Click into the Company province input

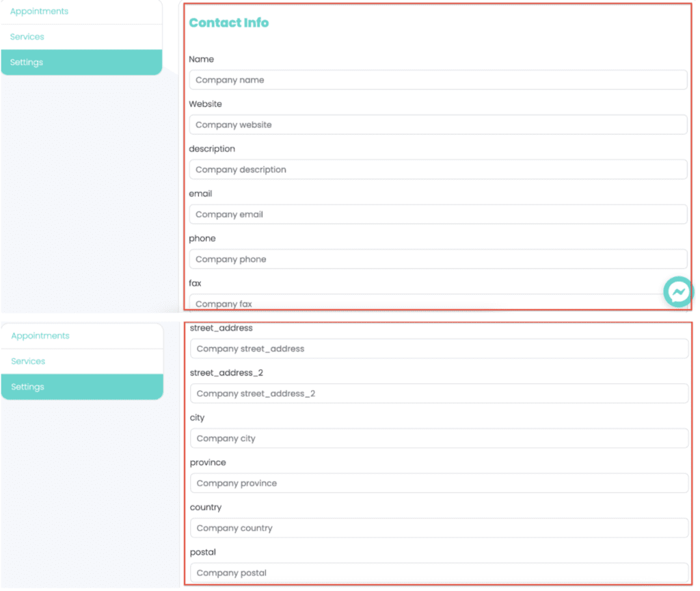tap(439, 484)
